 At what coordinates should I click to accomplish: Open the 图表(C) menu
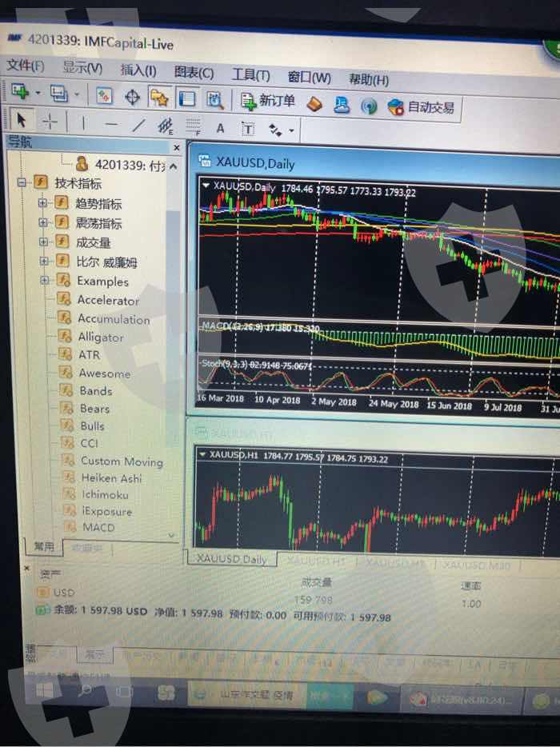(194, 73)
